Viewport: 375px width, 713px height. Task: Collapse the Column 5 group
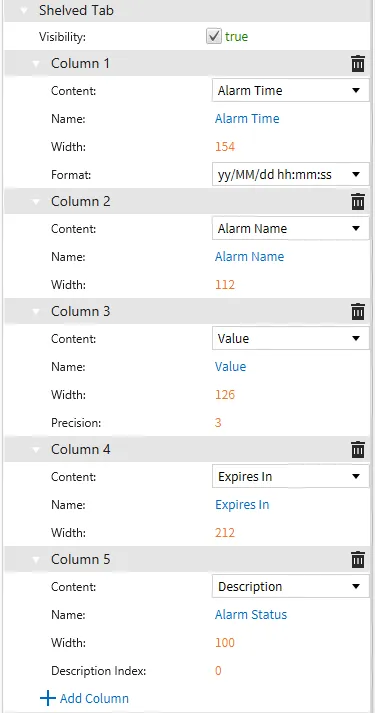[36, 560]
